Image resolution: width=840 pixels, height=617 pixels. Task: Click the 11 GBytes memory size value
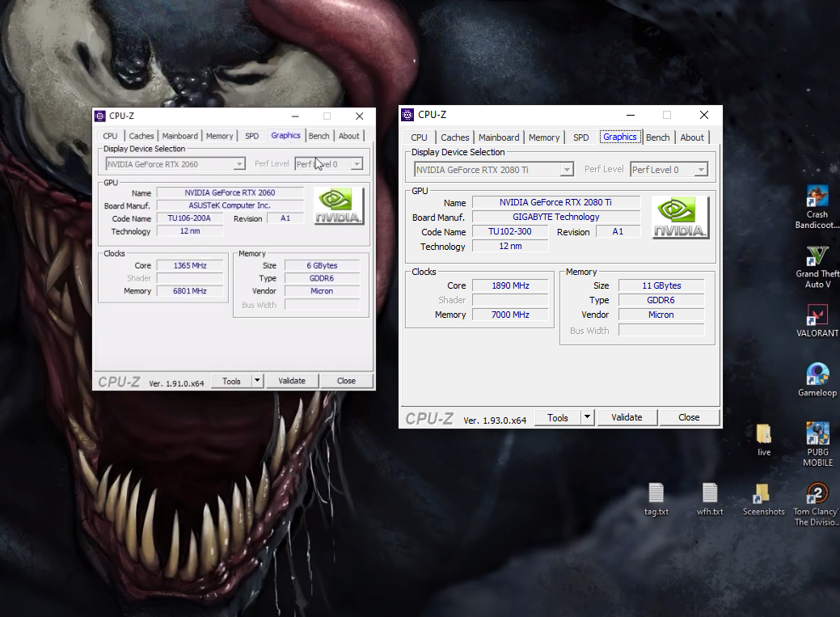tap(661, 285)
